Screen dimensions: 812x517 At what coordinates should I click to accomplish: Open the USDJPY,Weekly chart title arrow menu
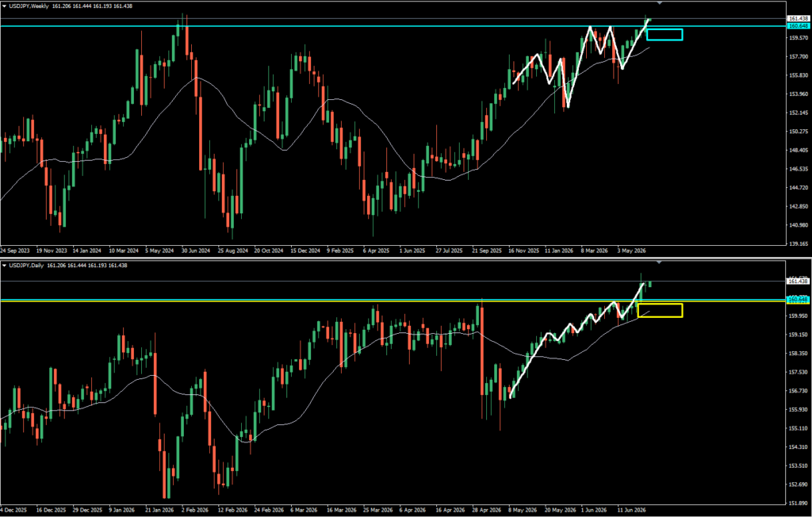pyautogui.click(x=4, y=6)
